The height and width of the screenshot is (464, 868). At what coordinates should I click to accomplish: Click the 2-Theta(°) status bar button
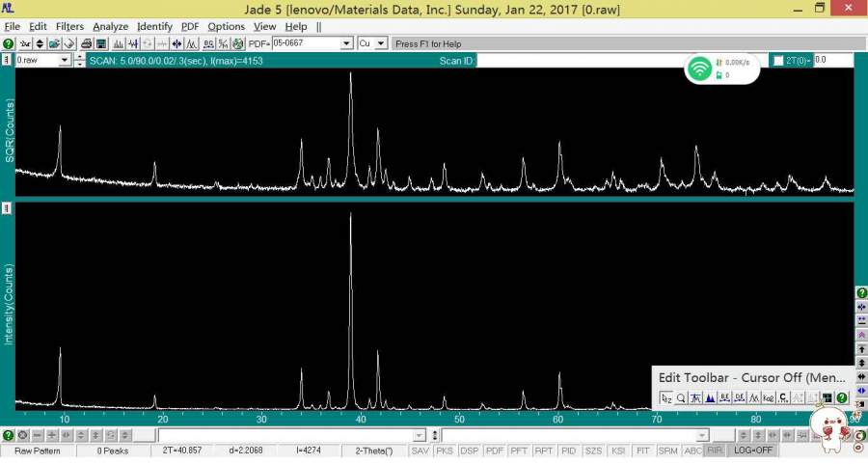point(373,450)
